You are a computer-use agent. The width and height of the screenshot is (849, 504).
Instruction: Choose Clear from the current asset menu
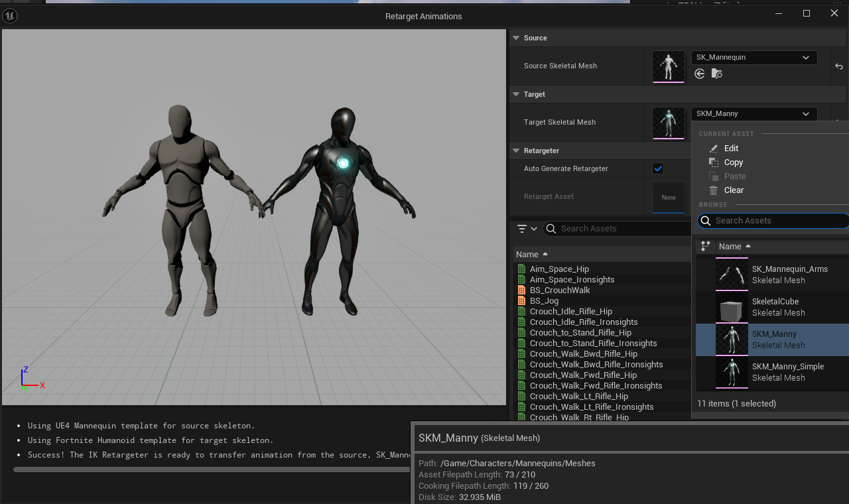pos(734,190)
